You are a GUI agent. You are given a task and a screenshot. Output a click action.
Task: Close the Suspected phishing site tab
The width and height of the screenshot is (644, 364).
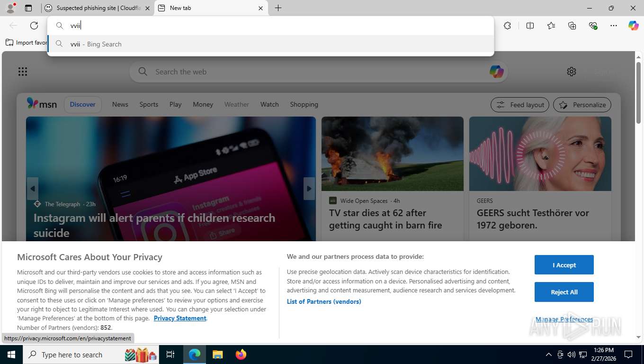point(147,8)
